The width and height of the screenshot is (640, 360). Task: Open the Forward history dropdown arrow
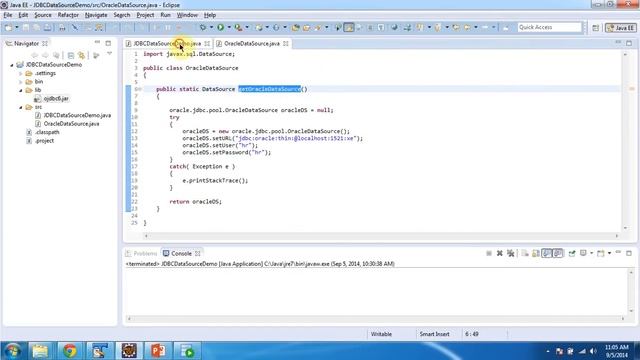(493, 27)
